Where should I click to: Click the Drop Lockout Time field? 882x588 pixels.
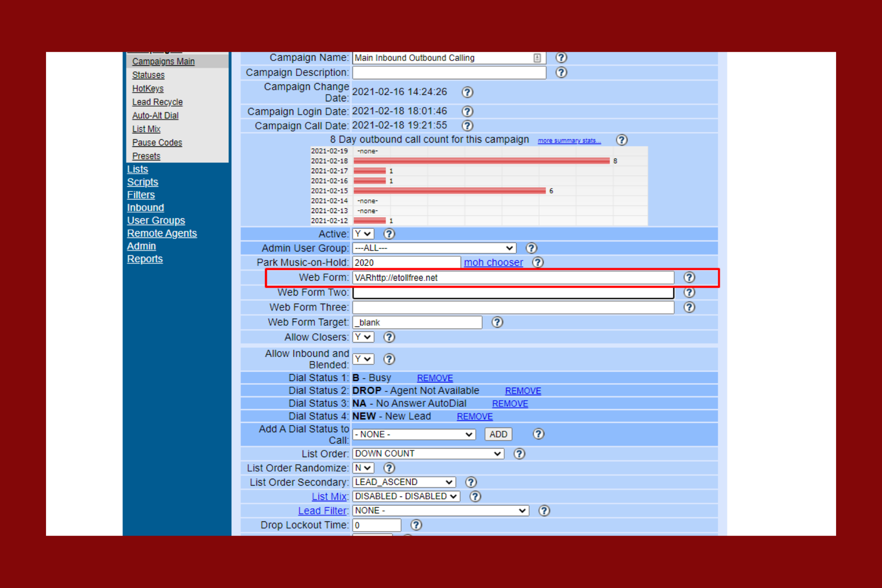click(x=377, y=525)
